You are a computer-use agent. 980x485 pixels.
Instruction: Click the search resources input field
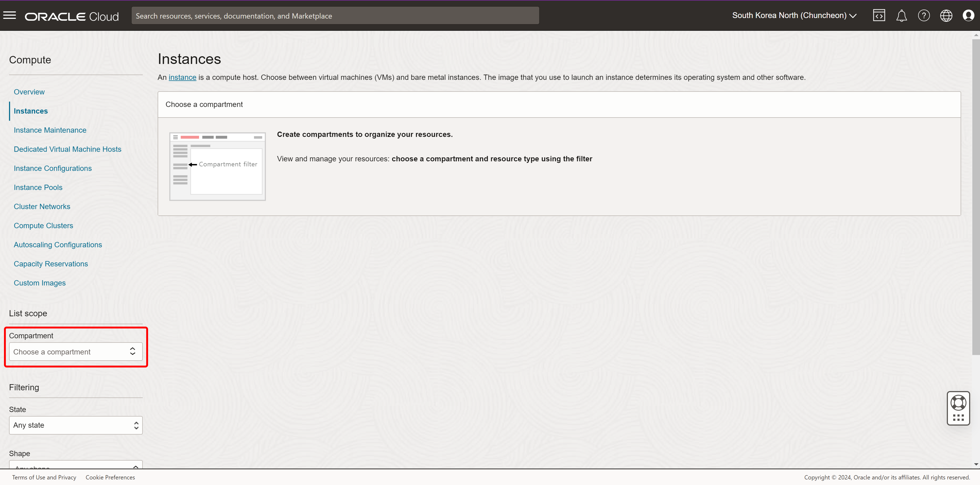tap(335, 16)
